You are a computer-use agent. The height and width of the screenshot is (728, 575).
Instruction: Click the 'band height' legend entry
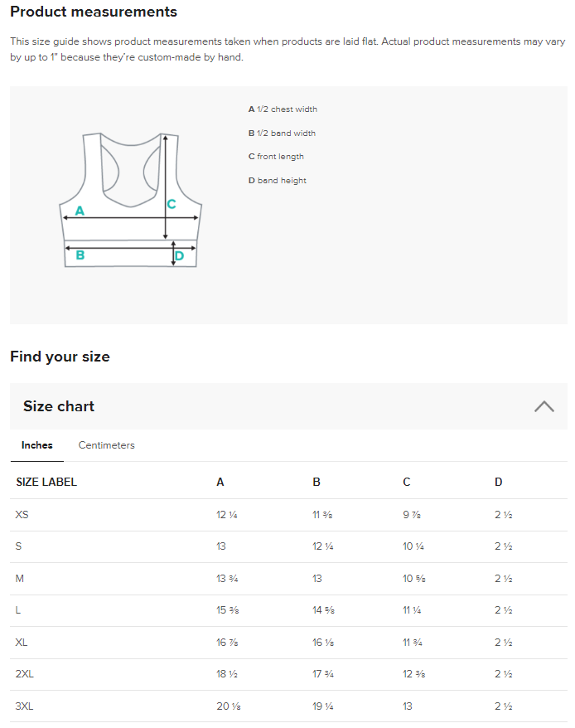pos(277,181)
